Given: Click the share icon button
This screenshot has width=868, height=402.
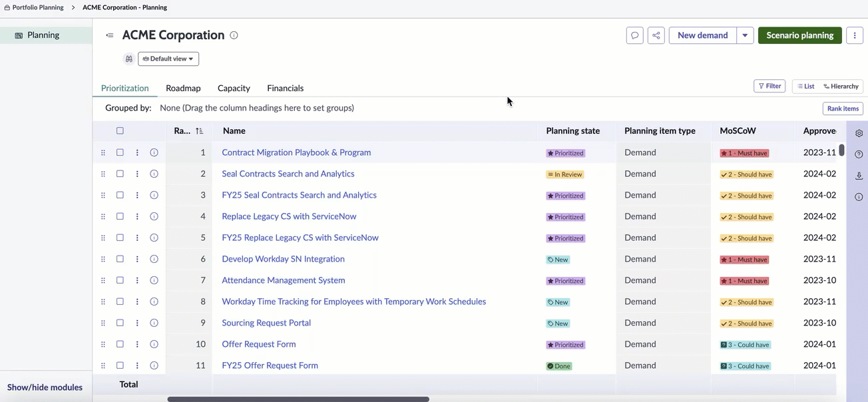Looking at the screenshot, I should 656,35.
